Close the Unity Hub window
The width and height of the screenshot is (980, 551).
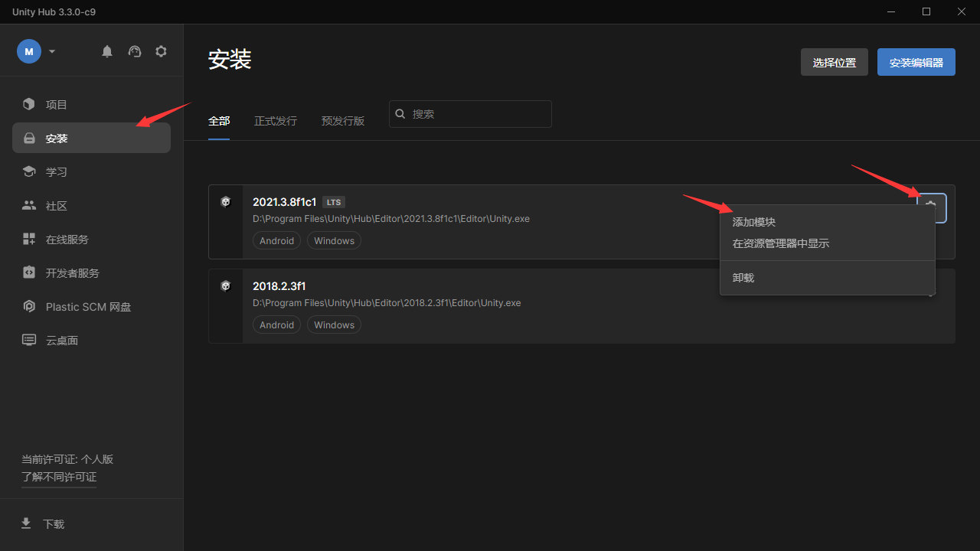coord(962,11)
